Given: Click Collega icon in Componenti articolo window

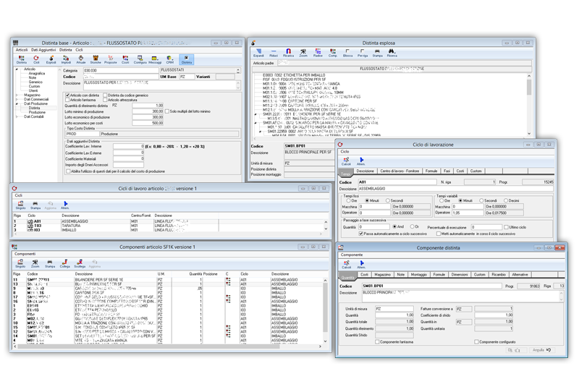Looking at the screenshot, I should [65, 263].
